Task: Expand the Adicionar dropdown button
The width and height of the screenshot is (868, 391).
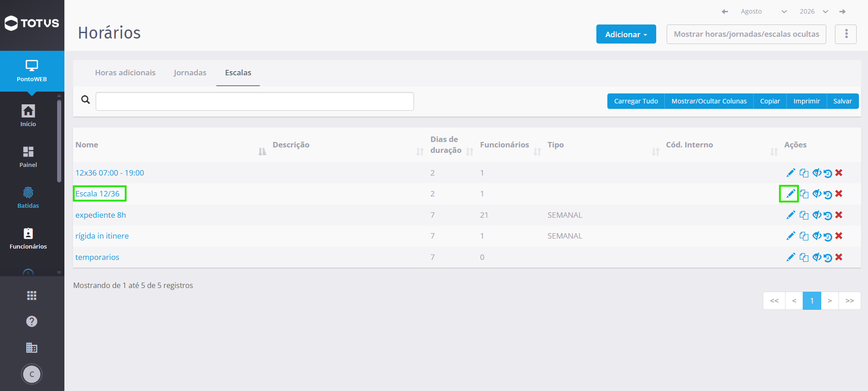Action: tap(626, 34)
